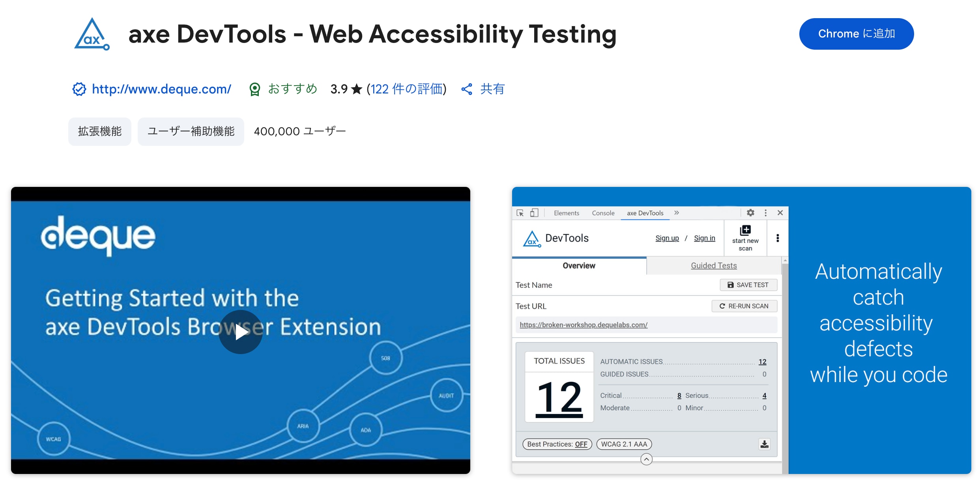Open axe panel options kebab menu
980x485 pixels.
[x=778, y=238]
